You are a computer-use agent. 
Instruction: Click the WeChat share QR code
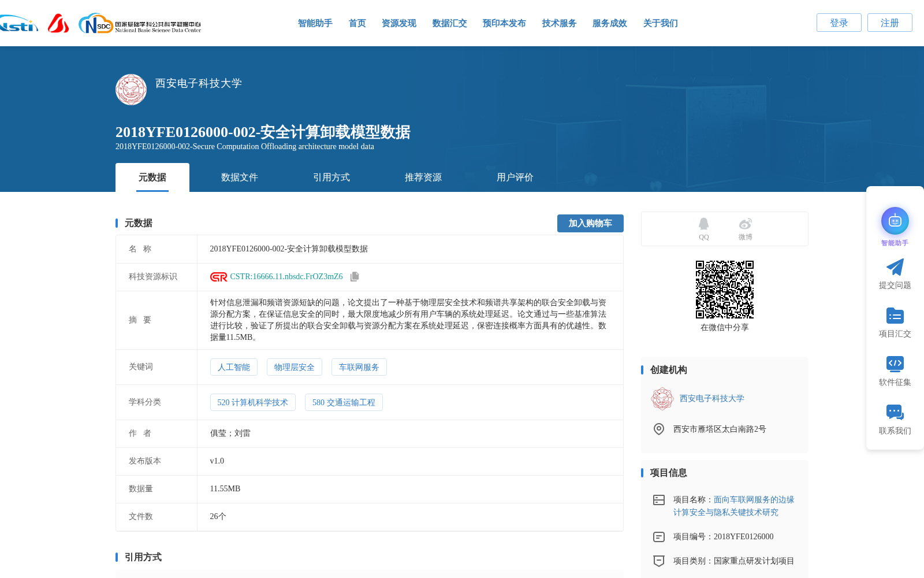point(725,290)
